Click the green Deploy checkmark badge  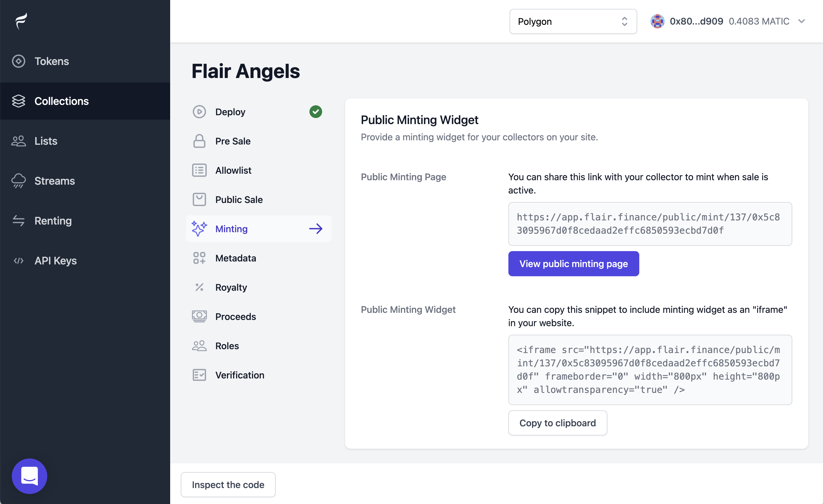(315, 112)
